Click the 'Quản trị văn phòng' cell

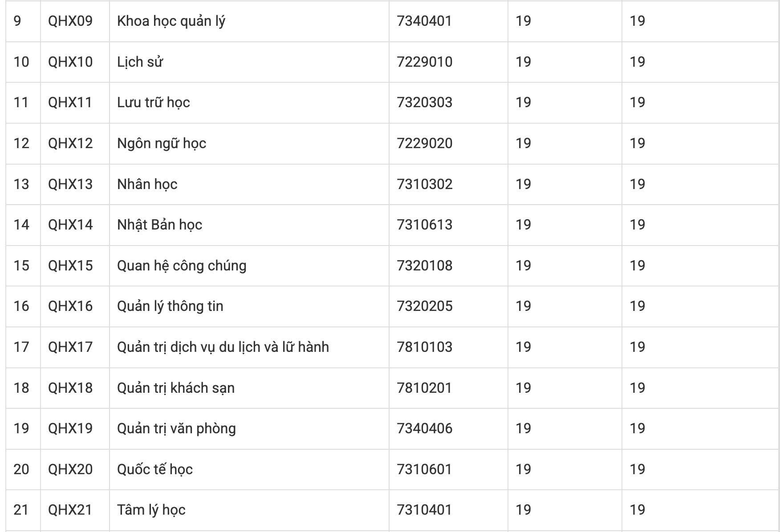click(249, 429)
